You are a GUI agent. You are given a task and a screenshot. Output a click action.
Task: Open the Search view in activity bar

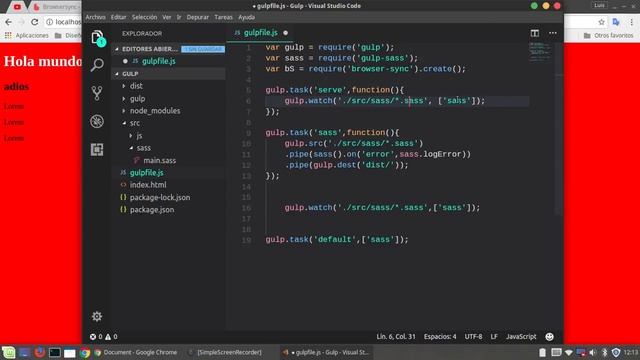[x=97, y=65]
